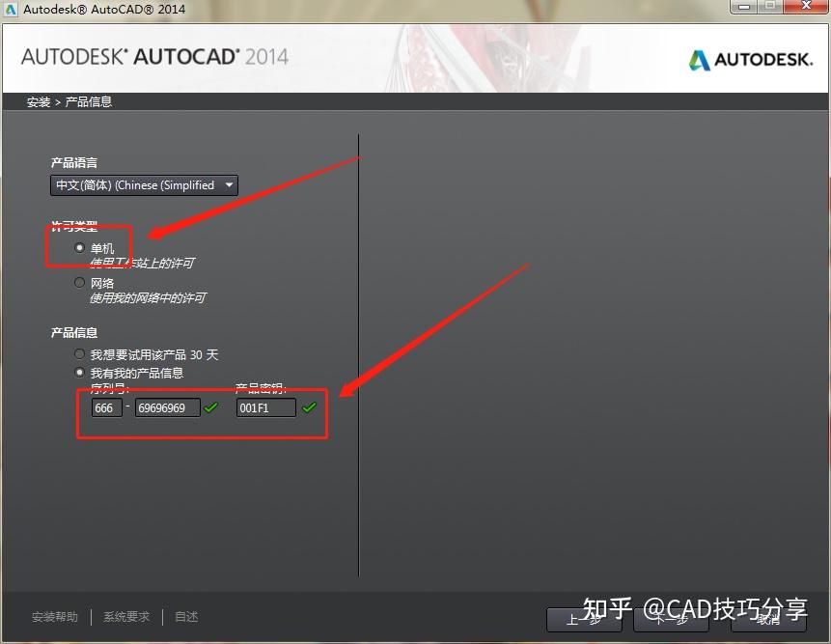Click the AutoCAD icon in the title bar
The image size is (831, 644).
(x=10, y=9)
